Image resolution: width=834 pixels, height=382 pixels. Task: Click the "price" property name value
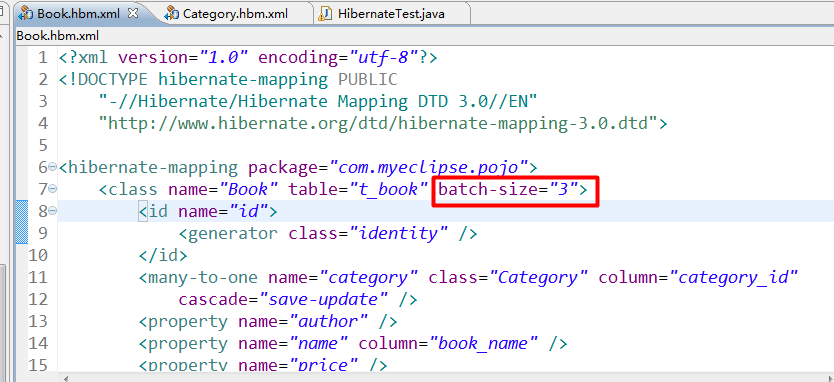point(324,365)
